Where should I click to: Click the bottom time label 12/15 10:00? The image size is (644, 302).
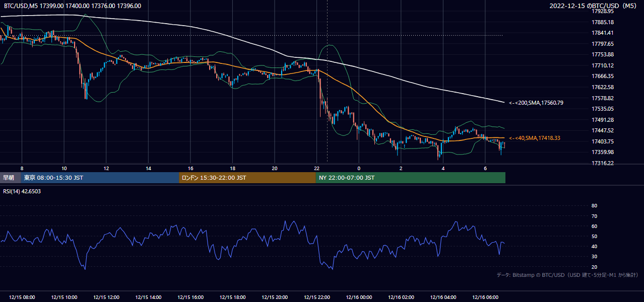click(x=64, y=297)
